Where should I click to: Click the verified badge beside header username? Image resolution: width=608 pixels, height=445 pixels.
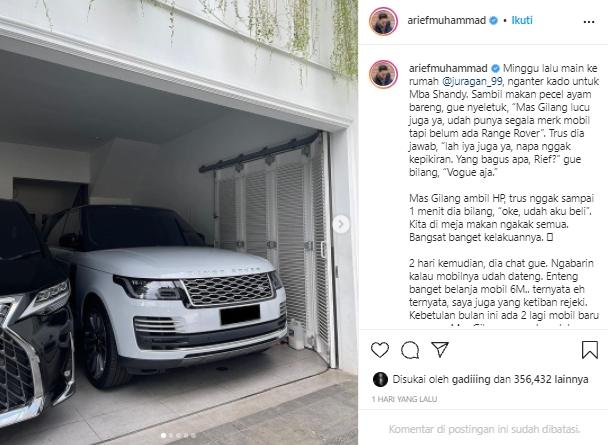[493, 21]
